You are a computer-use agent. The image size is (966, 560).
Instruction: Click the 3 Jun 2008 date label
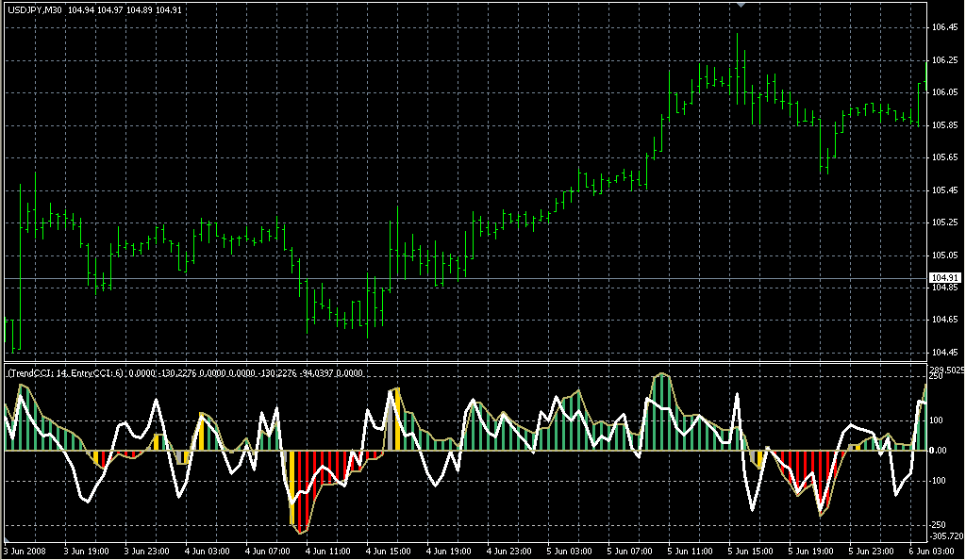pyautogui.click(x=25, y=551)
